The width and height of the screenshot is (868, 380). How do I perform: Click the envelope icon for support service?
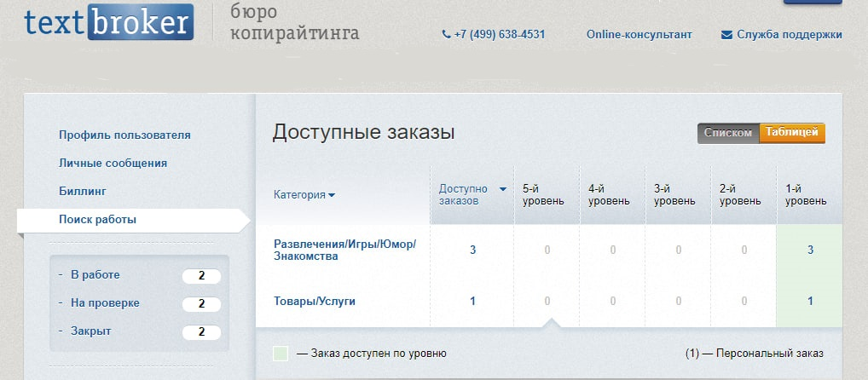(x=726, y=35)
